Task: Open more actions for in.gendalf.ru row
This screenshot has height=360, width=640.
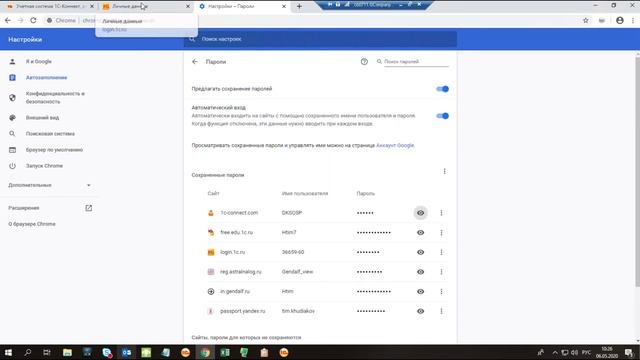Action: tap(441, 291)
